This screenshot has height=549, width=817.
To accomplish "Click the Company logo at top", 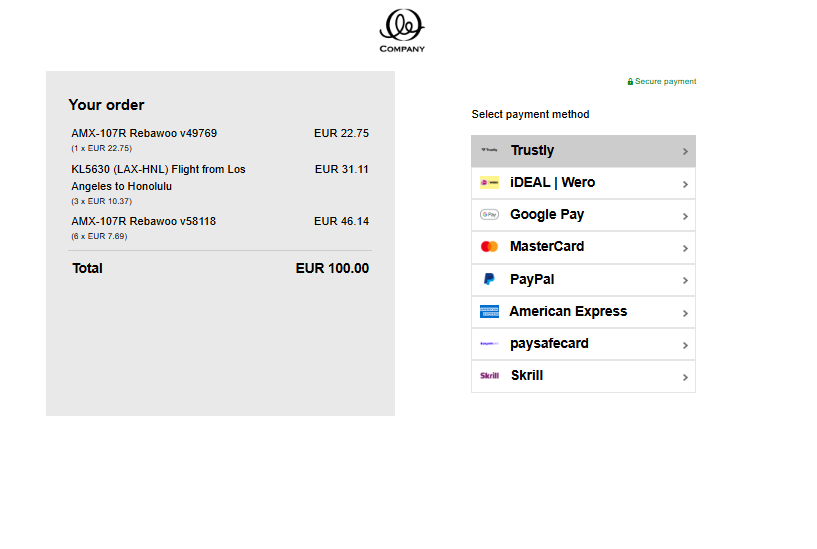I will 402,30.
